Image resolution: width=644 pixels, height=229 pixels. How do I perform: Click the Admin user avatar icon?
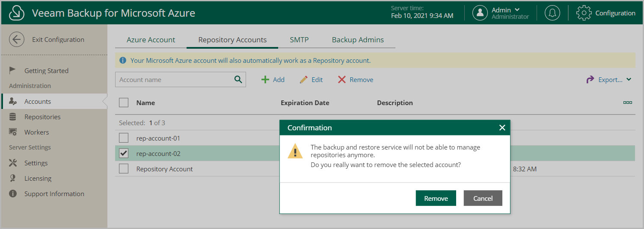point(480,13)
